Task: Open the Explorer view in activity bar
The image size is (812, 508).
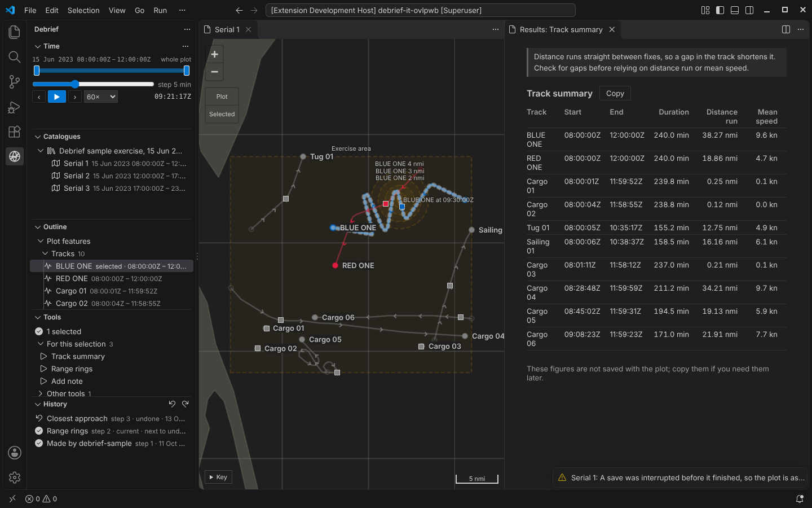Action: (15, 32)
